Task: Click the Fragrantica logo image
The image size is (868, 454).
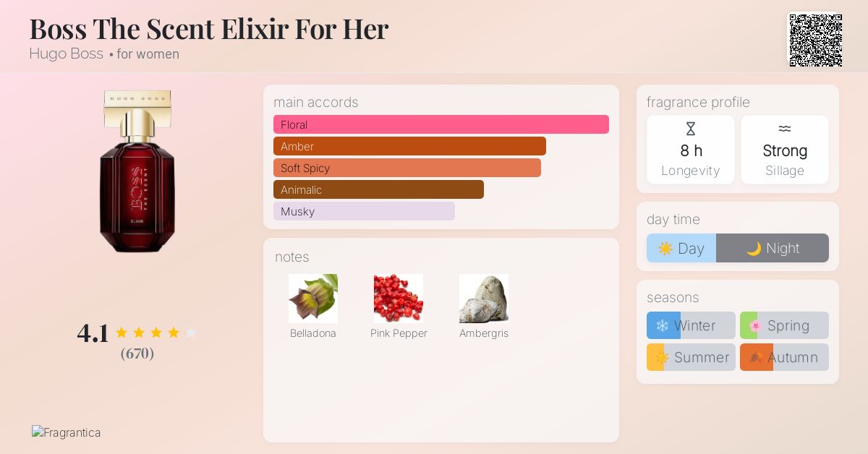Action: (66, 433)
